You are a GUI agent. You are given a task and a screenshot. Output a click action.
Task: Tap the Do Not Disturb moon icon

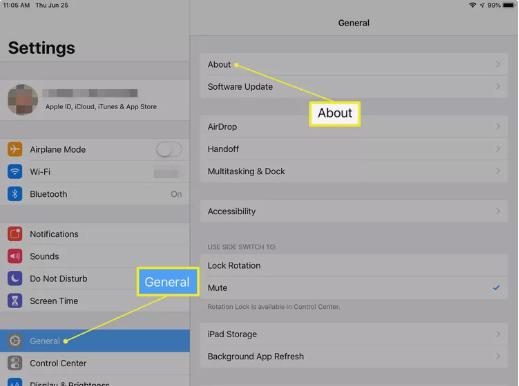coord(15,279)
